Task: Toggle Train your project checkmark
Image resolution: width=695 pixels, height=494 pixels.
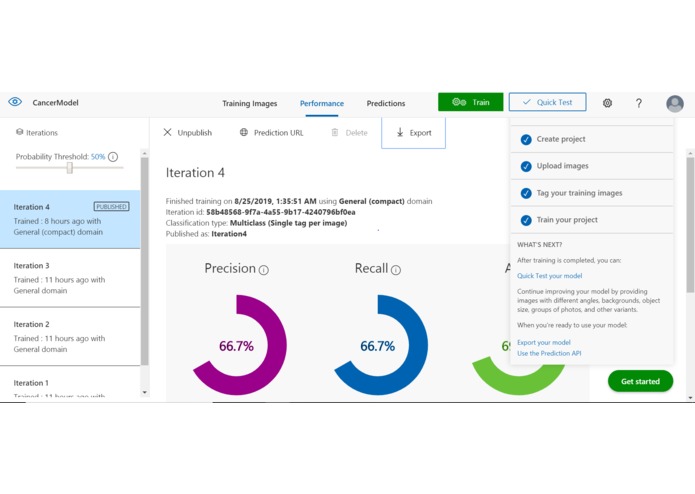Action: click(526, 220)
